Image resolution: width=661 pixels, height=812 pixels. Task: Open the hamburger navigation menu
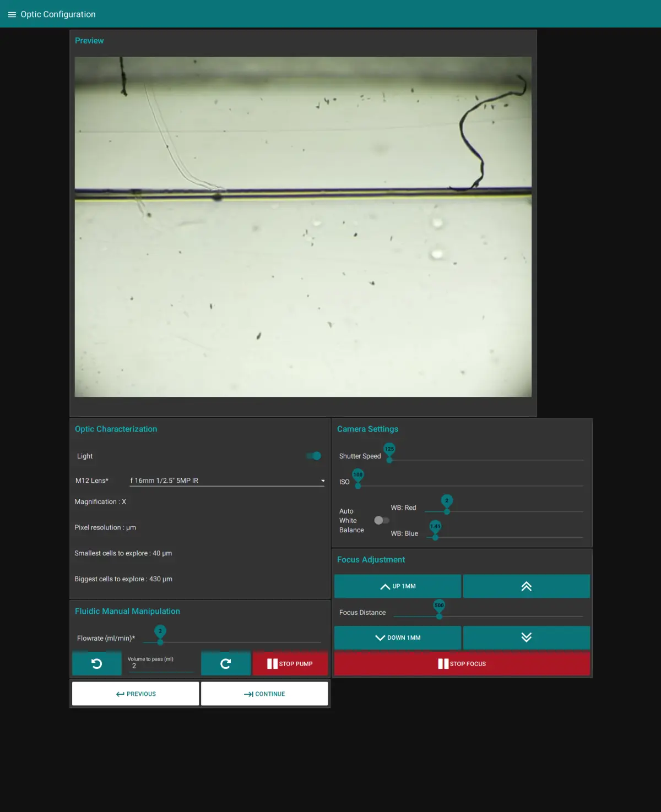[12, 14]
